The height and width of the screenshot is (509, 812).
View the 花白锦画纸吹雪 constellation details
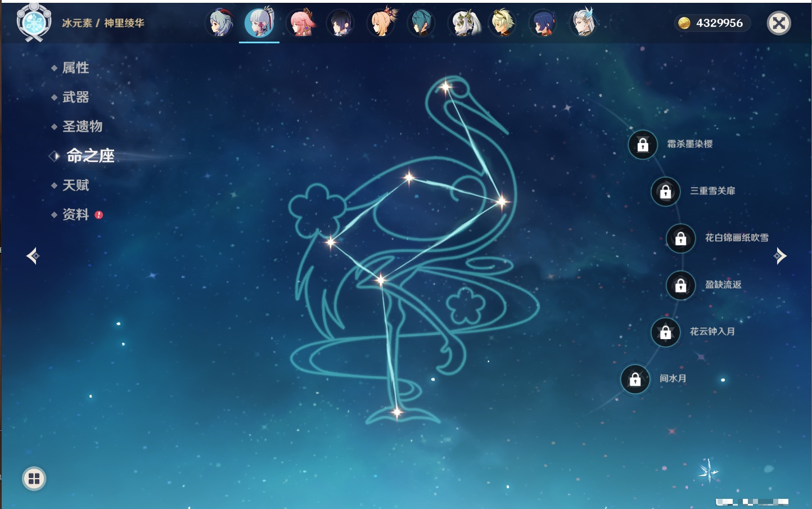[x=736, y=238]
